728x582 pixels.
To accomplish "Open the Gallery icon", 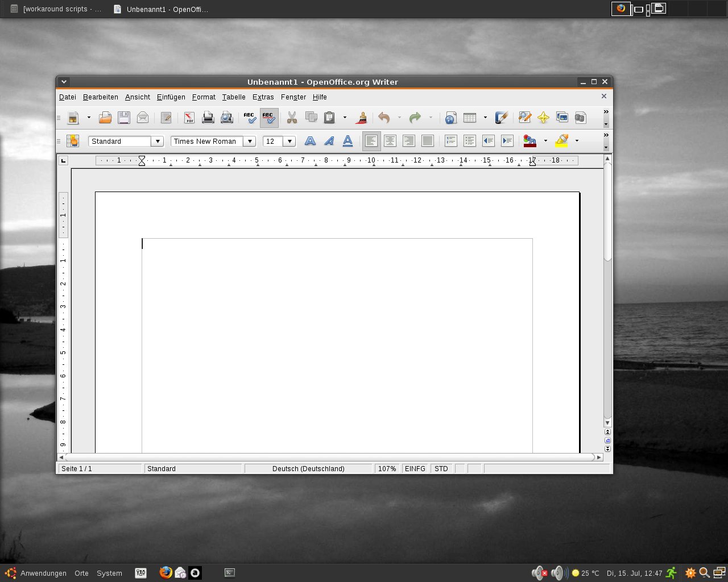I will [562, 118].
